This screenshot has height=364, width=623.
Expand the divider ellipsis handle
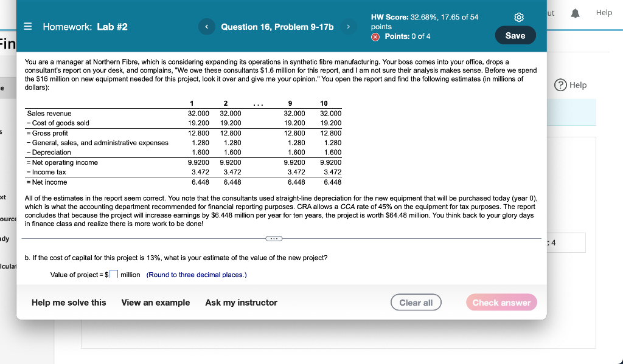coord(274,239)
